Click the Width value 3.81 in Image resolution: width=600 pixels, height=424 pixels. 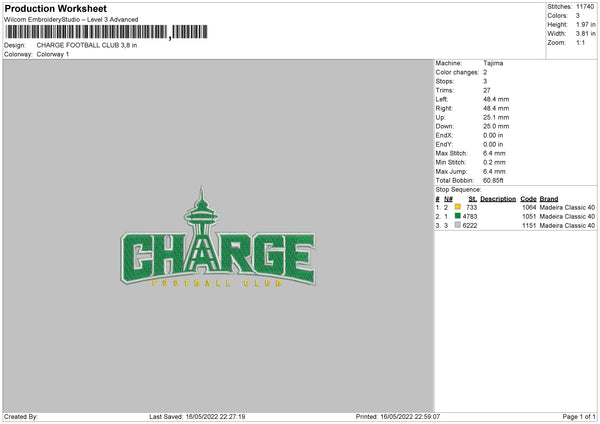[x=586, y=34]
